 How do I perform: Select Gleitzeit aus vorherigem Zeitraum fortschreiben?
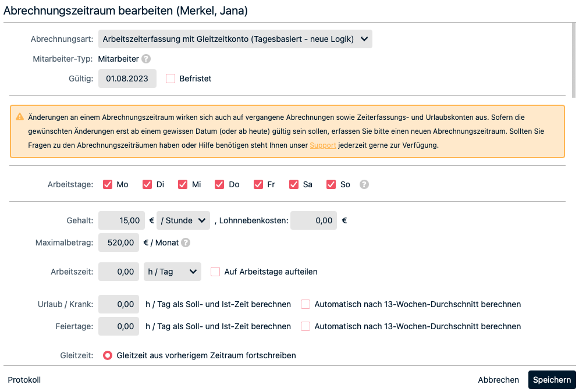pyautogui.click(x=108, y=355)
